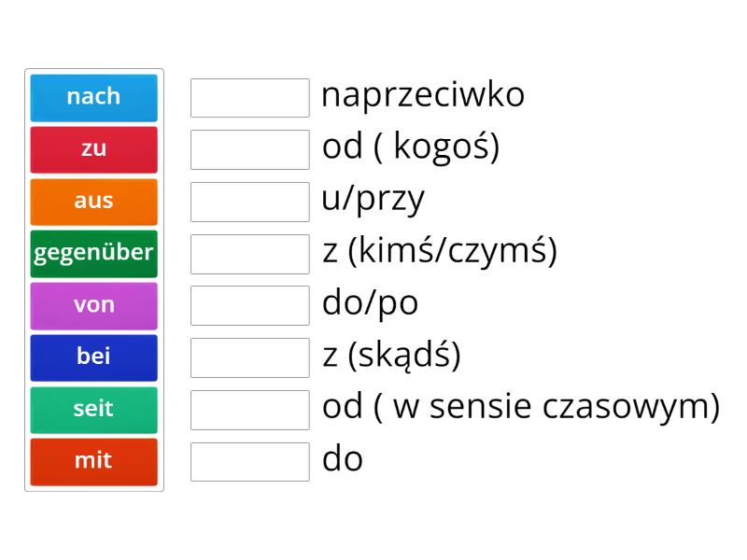747x560 pixels.
Task: Click the empty box beside 'naprzeciwko'
Action: click(x=249, y=97)
